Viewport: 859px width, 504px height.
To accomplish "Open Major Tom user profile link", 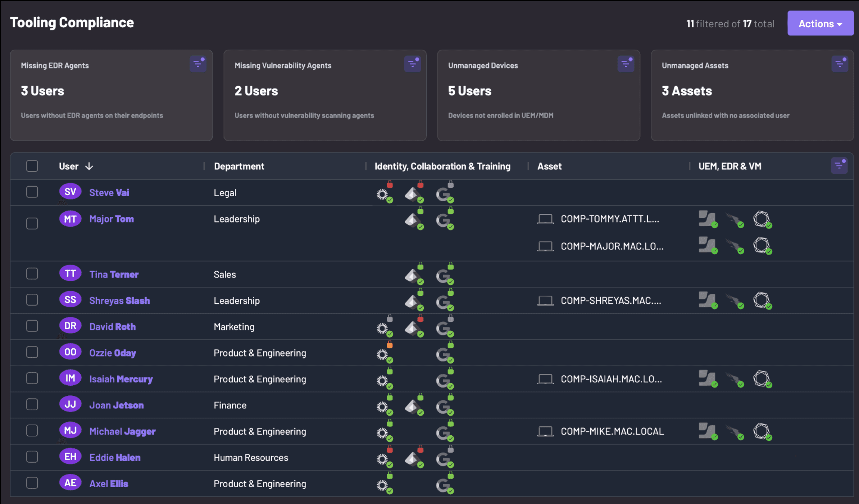I will pos(112,219).
